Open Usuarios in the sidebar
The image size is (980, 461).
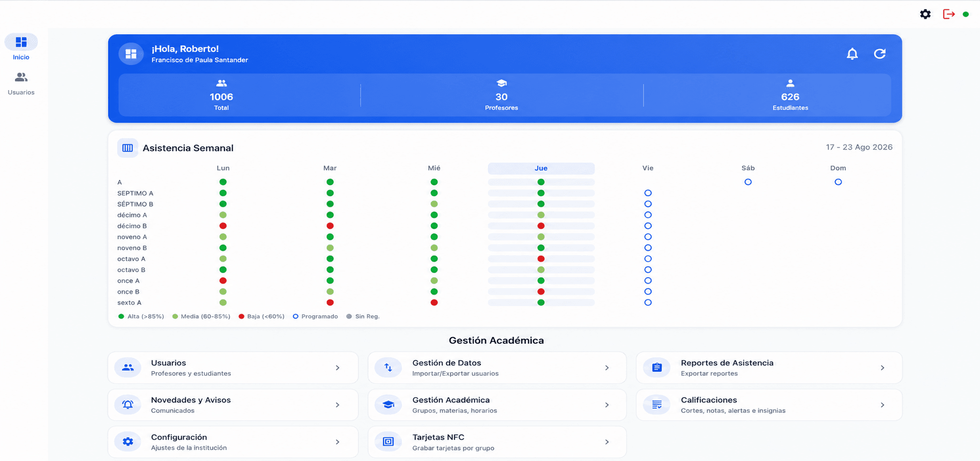pyautogui.click(x=21, y=83)
